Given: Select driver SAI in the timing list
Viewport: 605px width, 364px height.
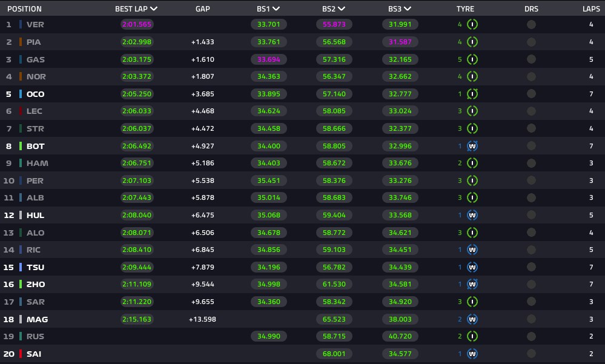Looking at the screenshot, I should pos(34,354).
